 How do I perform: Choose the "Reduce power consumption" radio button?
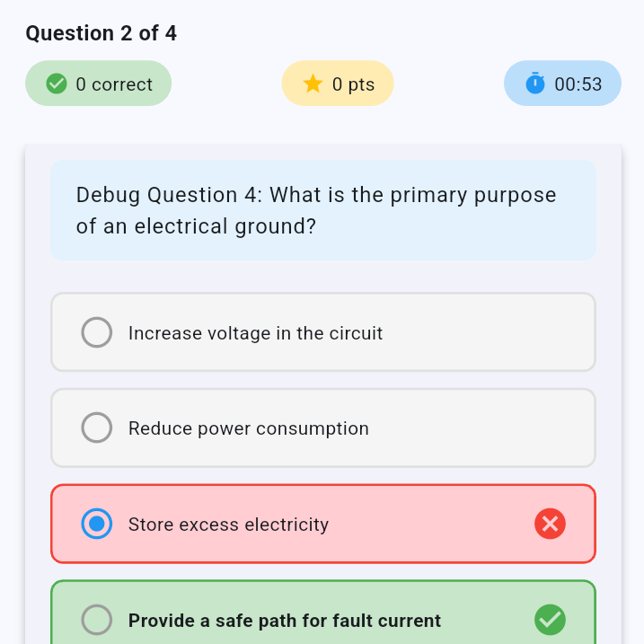97,428
